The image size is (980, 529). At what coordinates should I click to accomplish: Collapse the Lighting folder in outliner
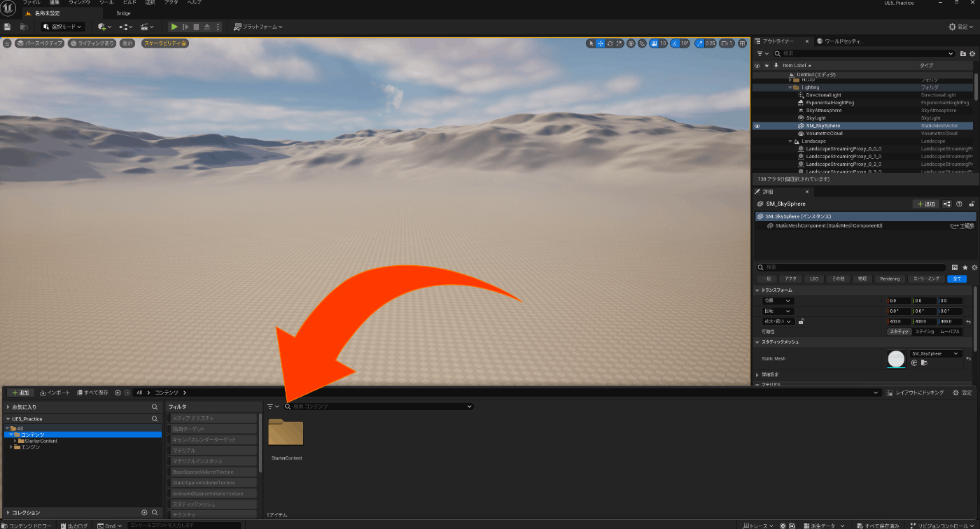coord(790,87)
